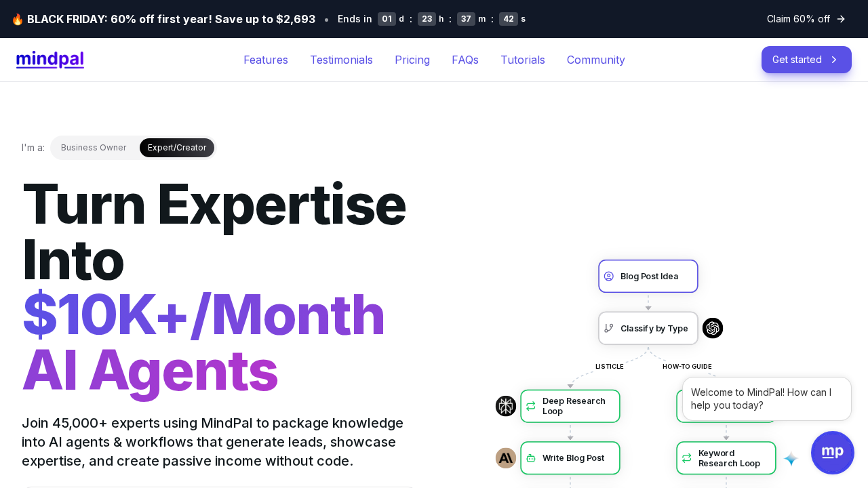The image size is (868, 488).
Task: Click the Gemini sparkle icon near Keyword Research
Action: (791, 459)
